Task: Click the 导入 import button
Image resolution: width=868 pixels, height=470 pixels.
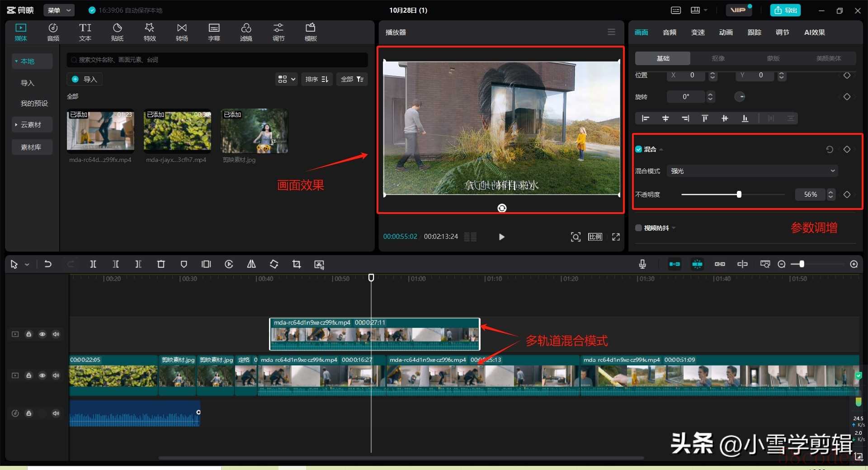Action: point(85,79)
